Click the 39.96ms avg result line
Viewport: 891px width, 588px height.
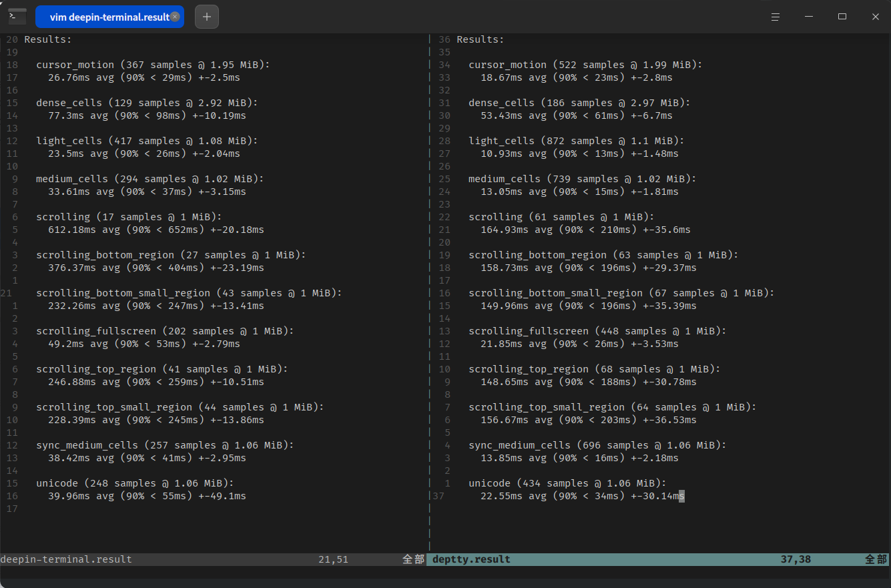[147, 496]
